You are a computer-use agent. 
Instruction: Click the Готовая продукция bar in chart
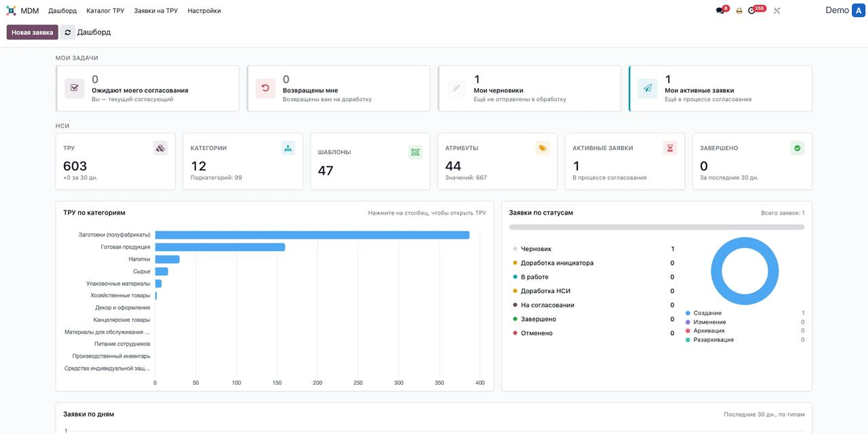pyautogui.click(x=220, y=247)
